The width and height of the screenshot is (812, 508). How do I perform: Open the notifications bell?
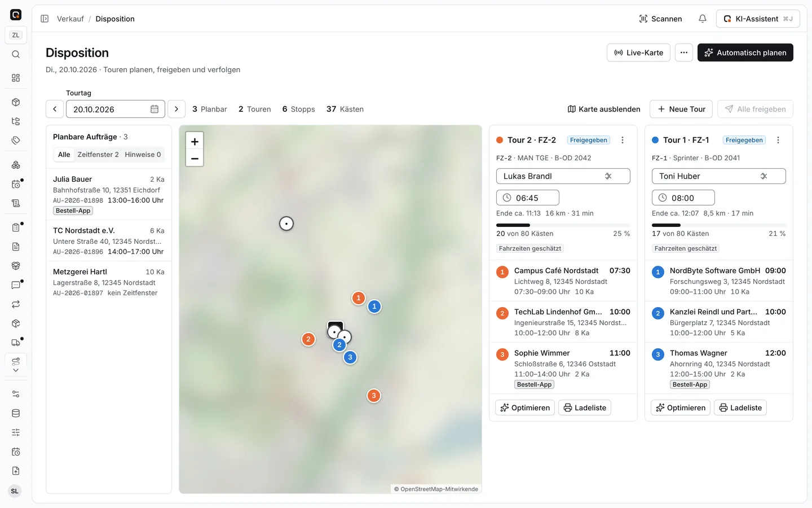coord(703,19)
